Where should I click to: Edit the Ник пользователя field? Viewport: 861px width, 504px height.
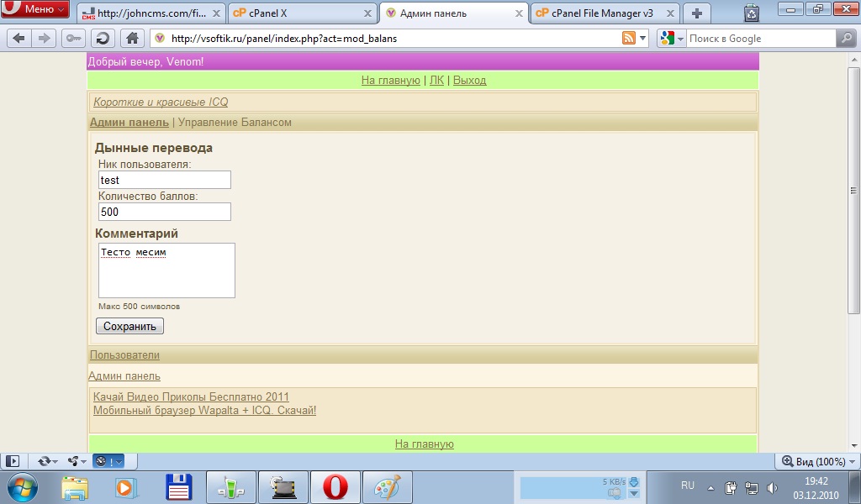(165, 180)
